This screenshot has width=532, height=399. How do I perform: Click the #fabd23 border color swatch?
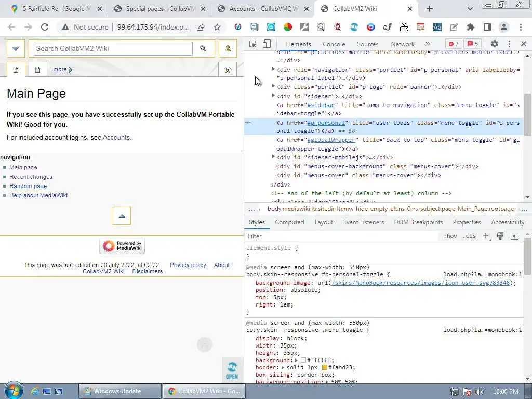[324, 367]
